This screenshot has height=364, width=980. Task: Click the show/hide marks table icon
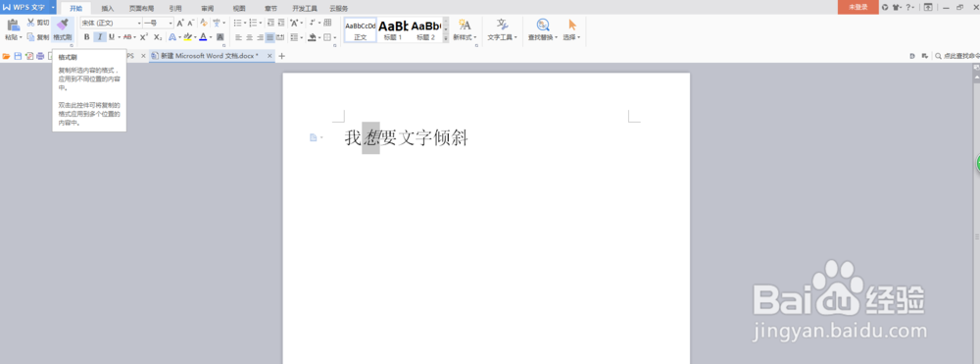(x=327, y=23)
